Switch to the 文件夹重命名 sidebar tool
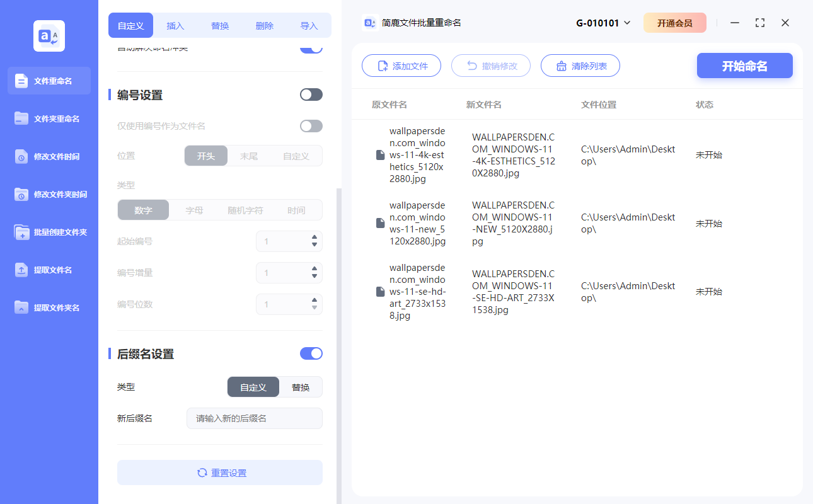The image size is (813, 504). click(49, 118)
